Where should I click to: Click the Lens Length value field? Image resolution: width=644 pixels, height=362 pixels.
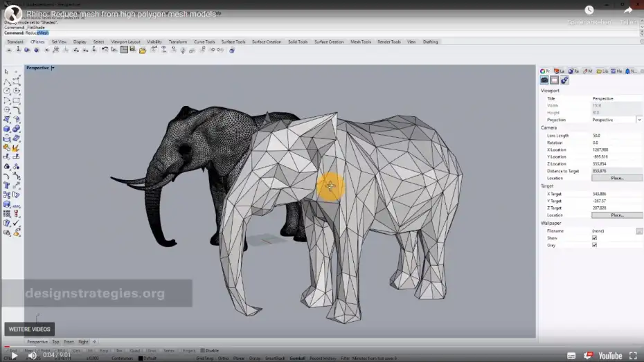coord(617,136)
